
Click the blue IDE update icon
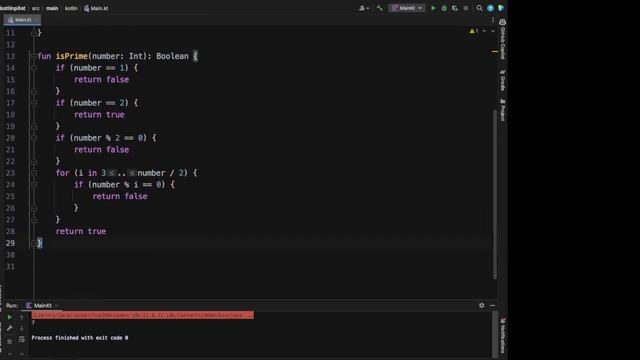tap(490, 8)
